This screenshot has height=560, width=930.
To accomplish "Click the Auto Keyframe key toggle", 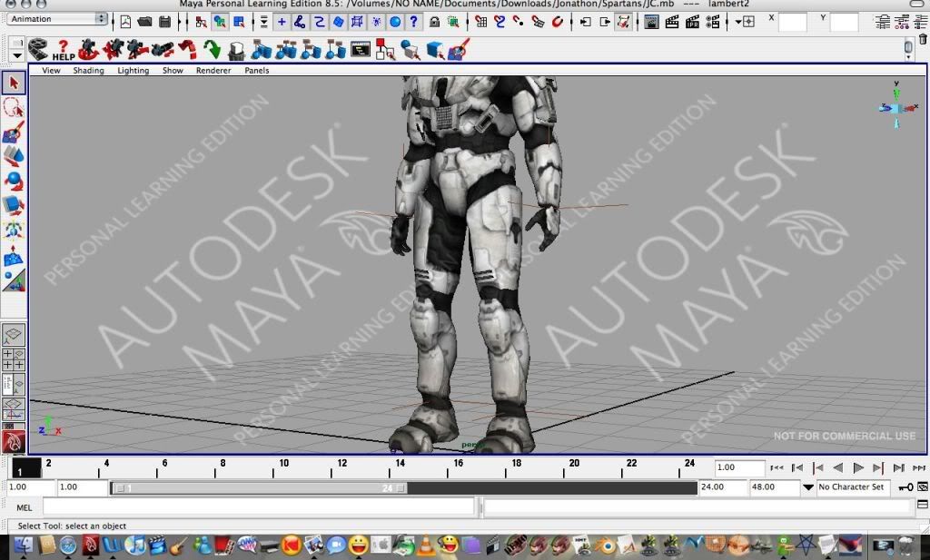I will point(905,487).
